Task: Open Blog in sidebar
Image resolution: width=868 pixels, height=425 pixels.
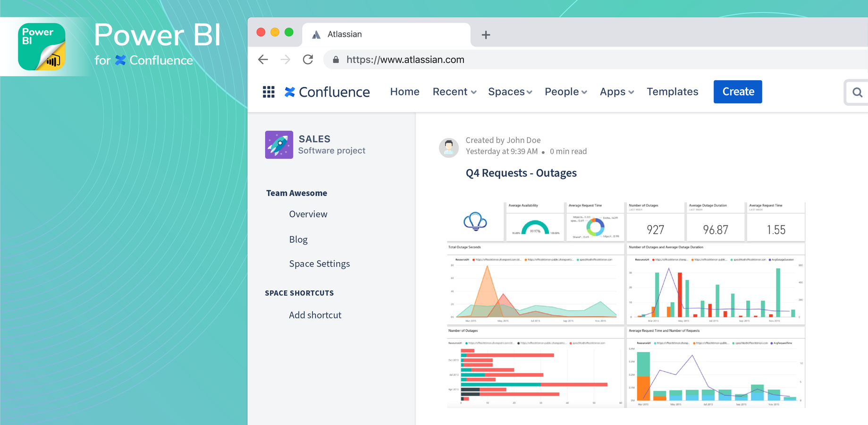Action: 298,239
